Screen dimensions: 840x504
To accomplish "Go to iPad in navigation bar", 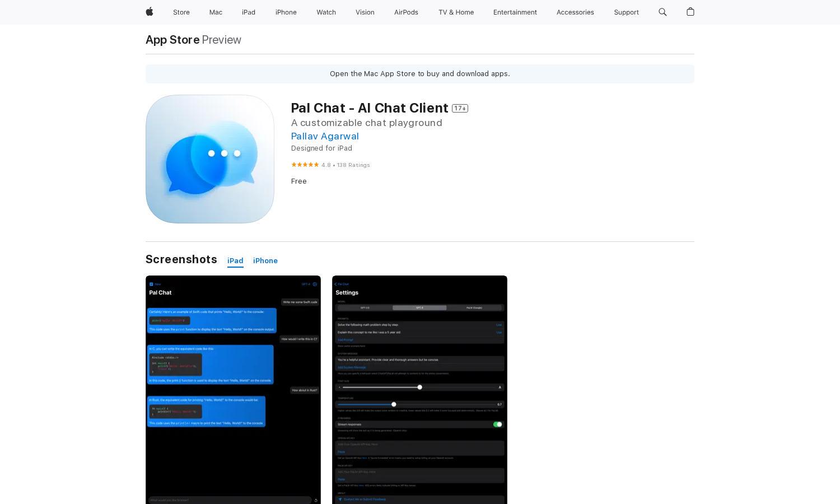I will point(249,12).
